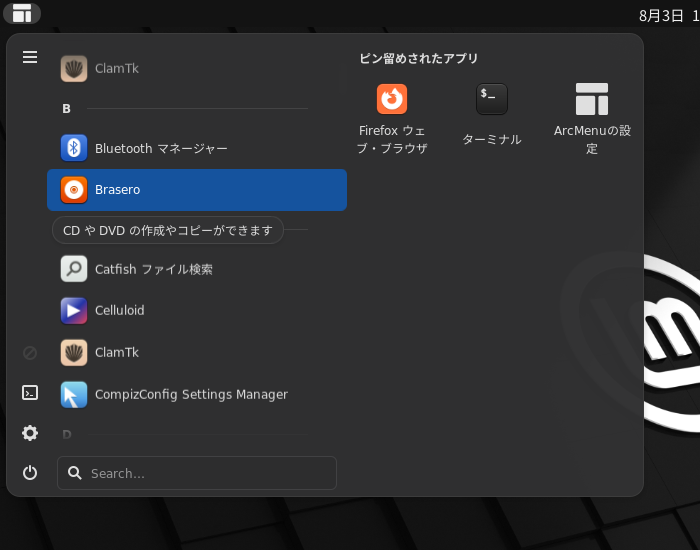Click the ピン留めされたアプリ heading

click(x=419, y=58)
